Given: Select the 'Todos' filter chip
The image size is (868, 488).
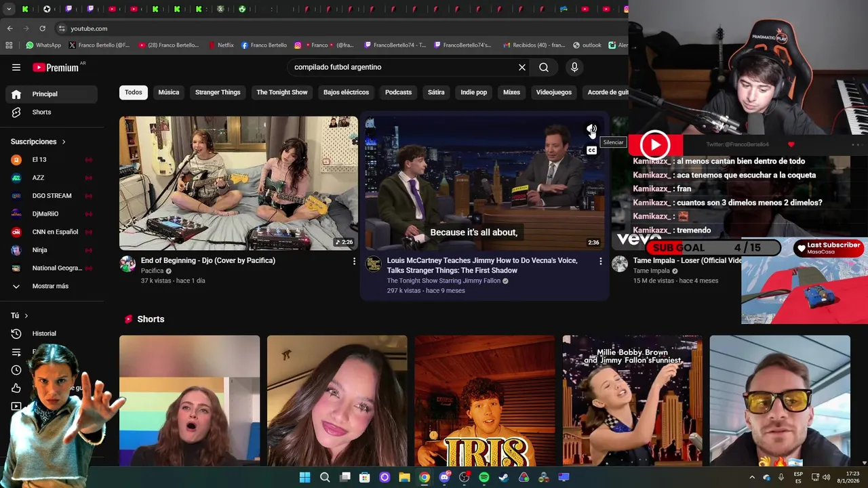Looking at the screenshot, I should [x=134, y=92].
